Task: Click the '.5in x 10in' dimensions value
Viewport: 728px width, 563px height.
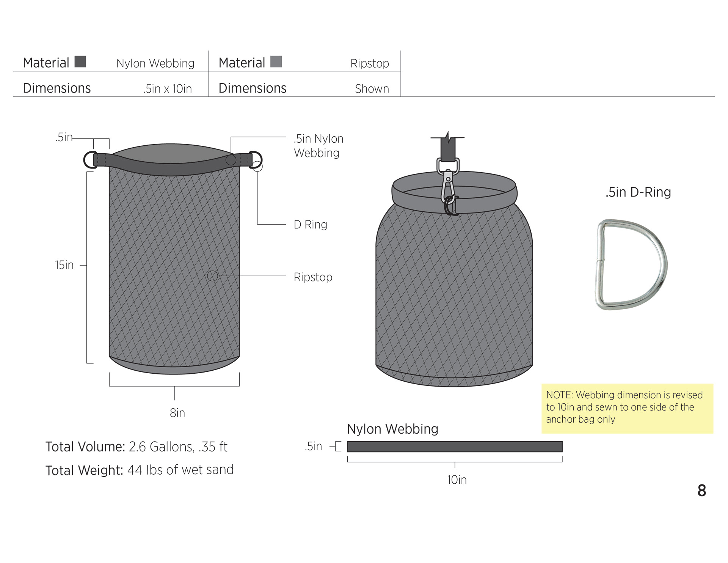Action: click(168, 89)
